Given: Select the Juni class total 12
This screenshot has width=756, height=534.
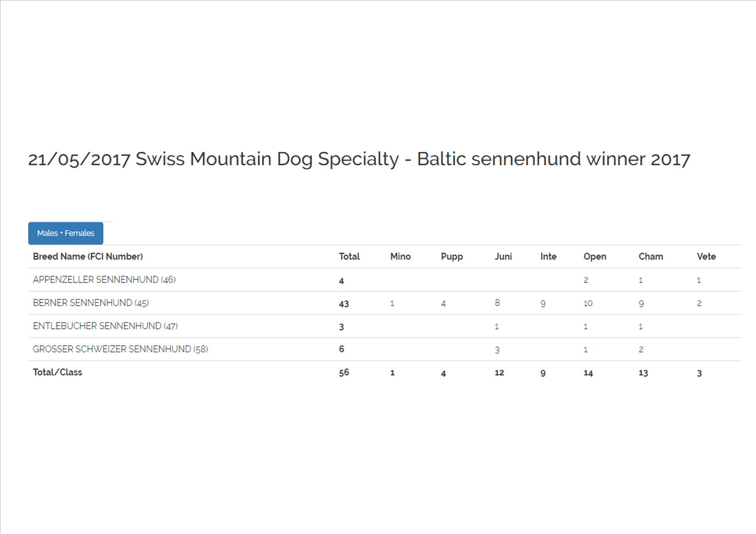Looking at the screenshot, I should point(499,373).
